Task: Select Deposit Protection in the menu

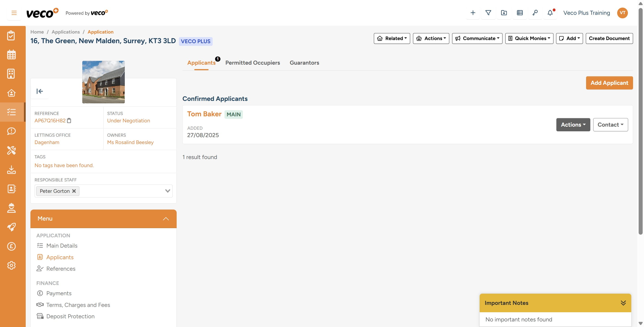Action: 70,316
